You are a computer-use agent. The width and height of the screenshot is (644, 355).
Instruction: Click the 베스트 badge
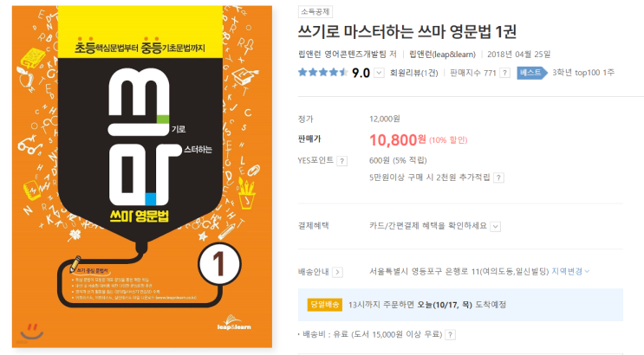click(x=532, y=73)
